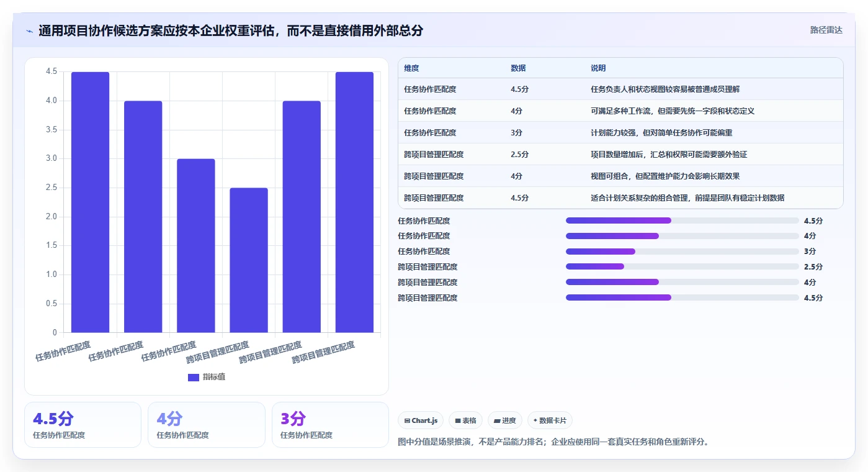868x472 pixels.
Task: Click the 跨项目管理匹配度 progress bar showing 4.5分
Action: pos(682,298)
